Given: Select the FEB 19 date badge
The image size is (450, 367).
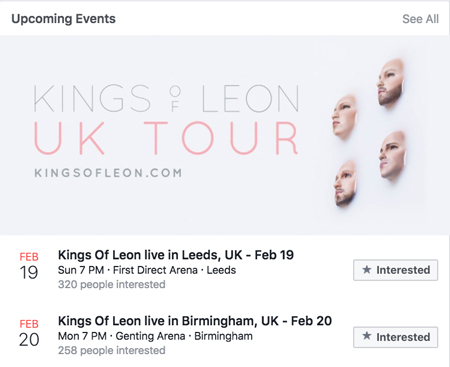Looking at the screenshot, I should [x=29, y=266].
